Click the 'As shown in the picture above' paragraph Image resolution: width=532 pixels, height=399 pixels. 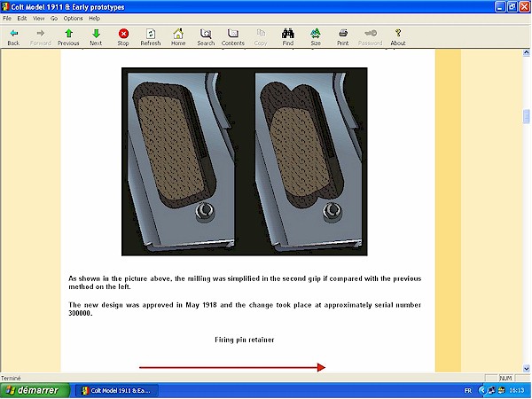click(245, 282)
